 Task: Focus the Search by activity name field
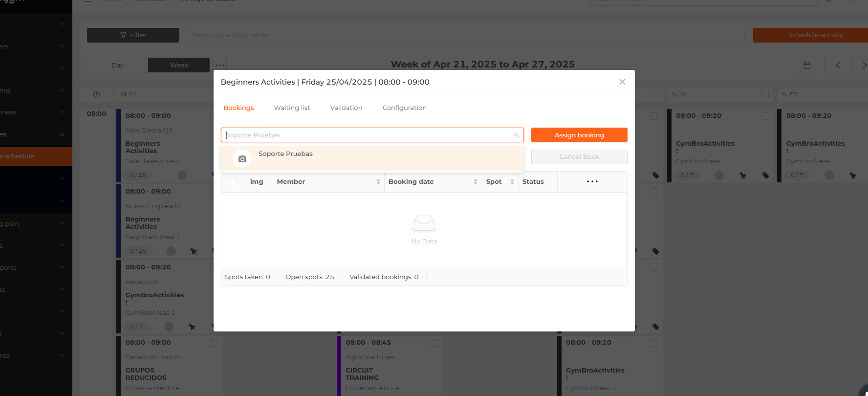[x=466, y=35]
